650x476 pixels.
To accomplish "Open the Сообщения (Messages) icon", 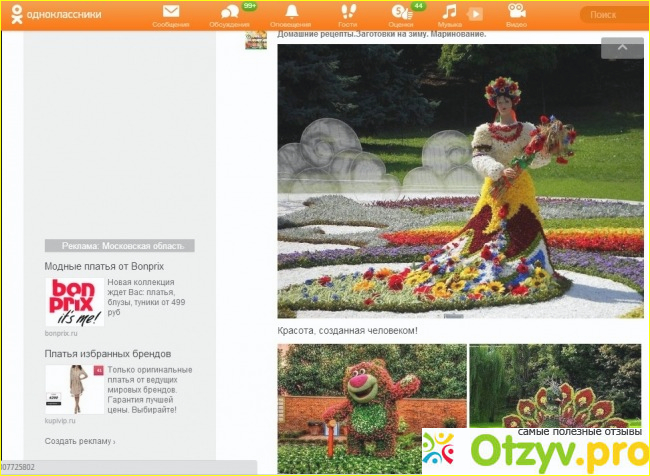I will pyautogui.click(x=171, y=14).
